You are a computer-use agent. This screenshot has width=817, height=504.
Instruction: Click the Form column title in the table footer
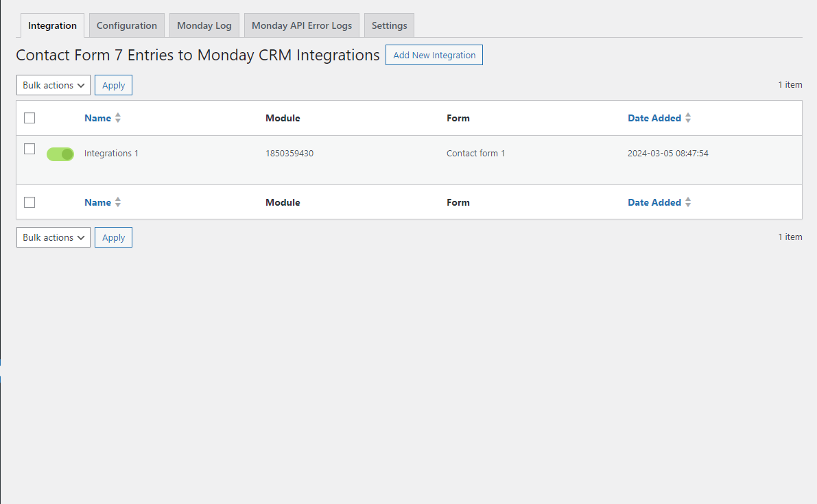(458, 202)
